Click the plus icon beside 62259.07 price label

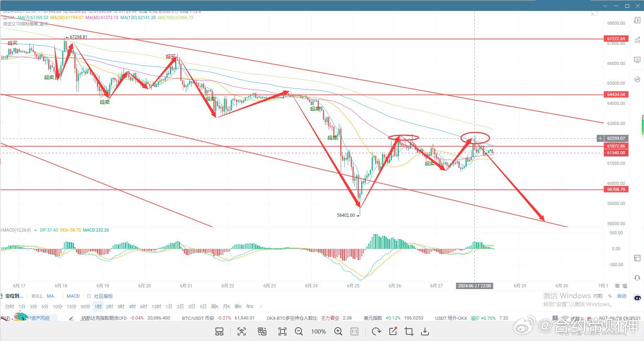coord(600,138)
